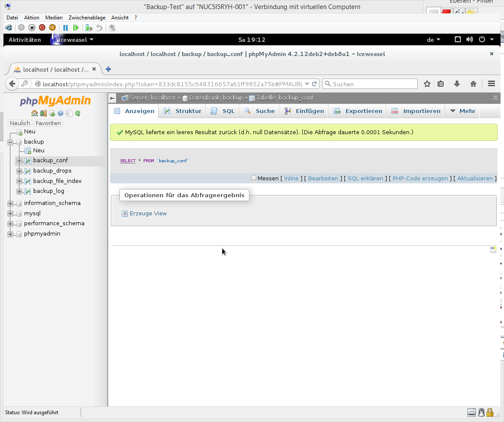
Task: Open the de keyboard layout menu
Action: pos(434,40)
